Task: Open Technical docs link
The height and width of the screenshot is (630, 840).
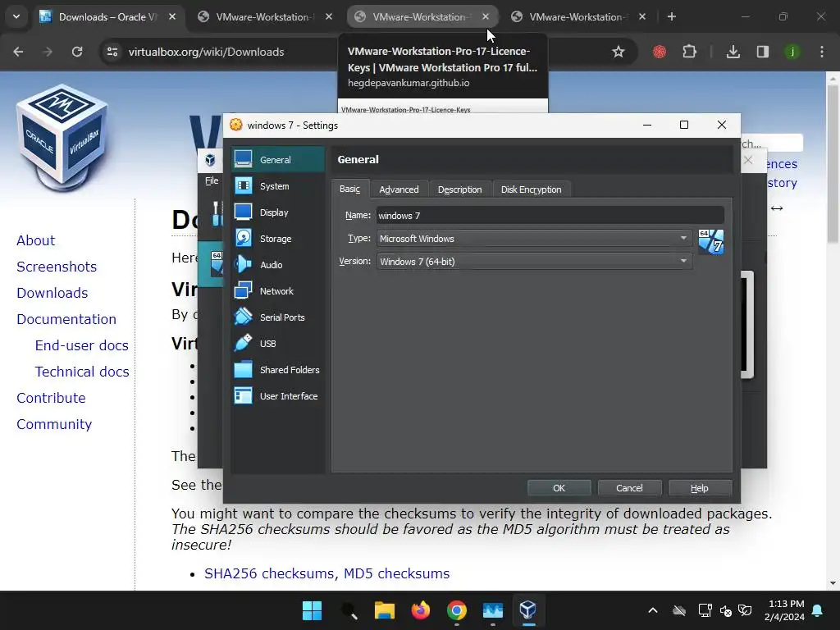Action: tap(82, 372)
